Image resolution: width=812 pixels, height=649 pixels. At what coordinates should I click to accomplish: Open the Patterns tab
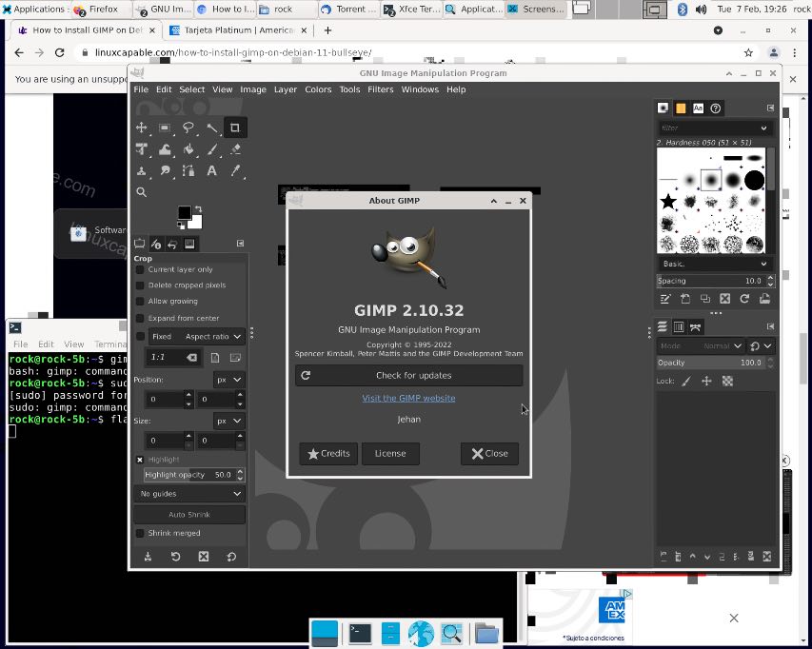681,108
